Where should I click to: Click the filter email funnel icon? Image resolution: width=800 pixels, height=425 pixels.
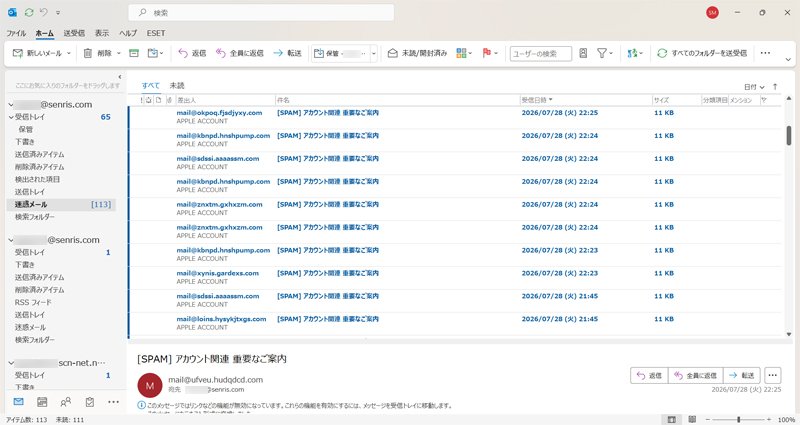tap(602, 53)
